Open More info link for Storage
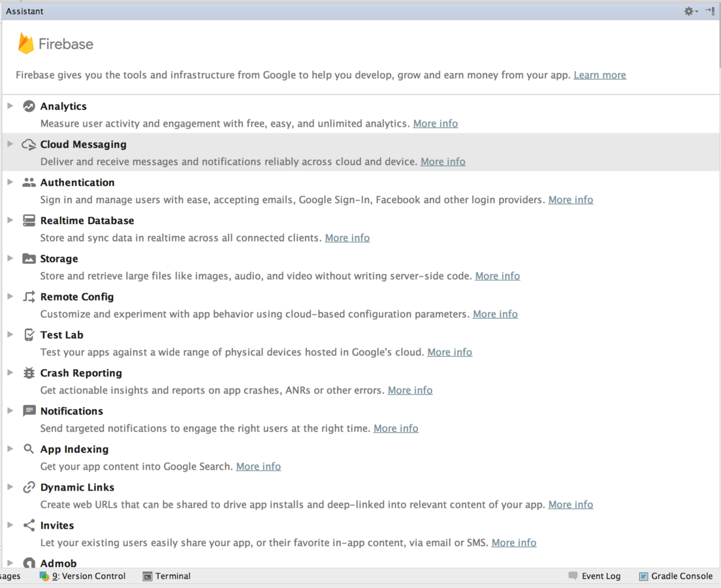The image size is (721, 588). [498, 276]
